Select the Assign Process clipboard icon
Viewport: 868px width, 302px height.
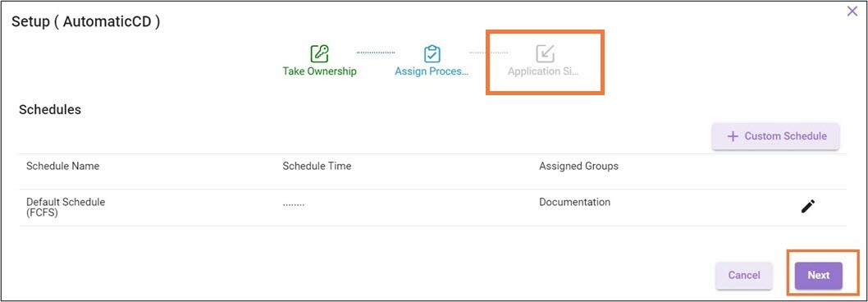click(x=432, y=53)
